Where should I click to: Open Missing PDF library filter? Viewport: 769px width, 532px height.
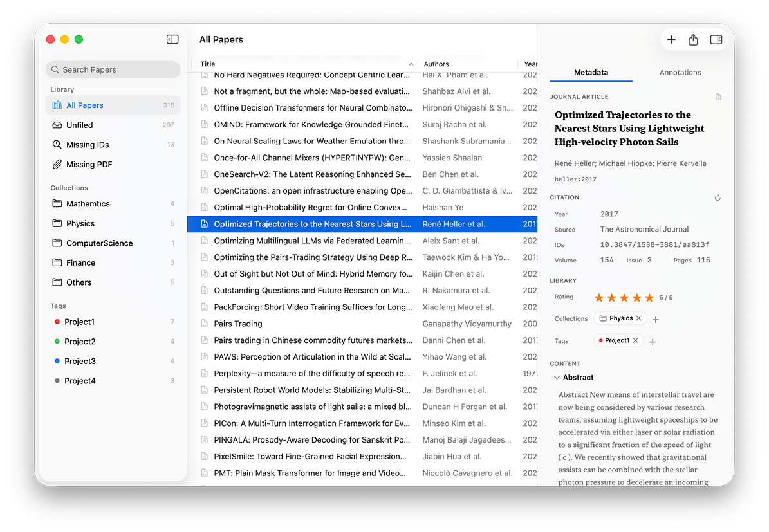(x=113, y=164)
